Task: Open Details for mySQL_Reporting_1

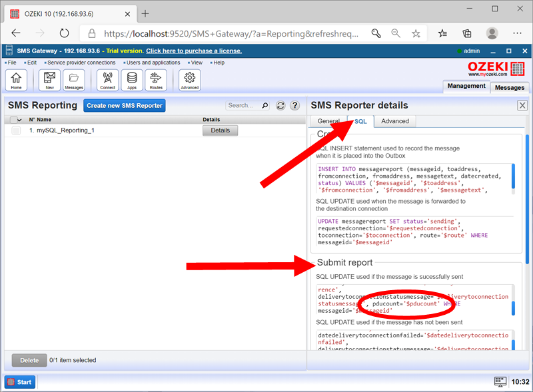Action: coord(220,130)
